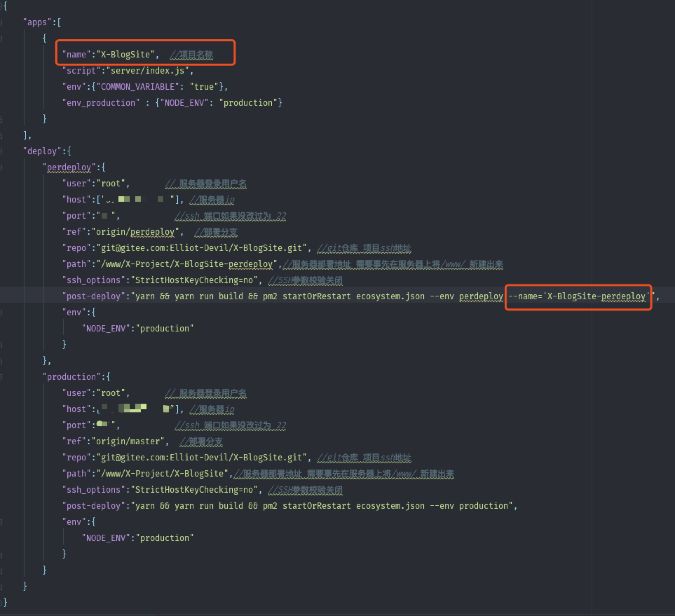Click the repo URL in perdeploy block
This screenshot has height=616, width=675.
coord(202,248)
